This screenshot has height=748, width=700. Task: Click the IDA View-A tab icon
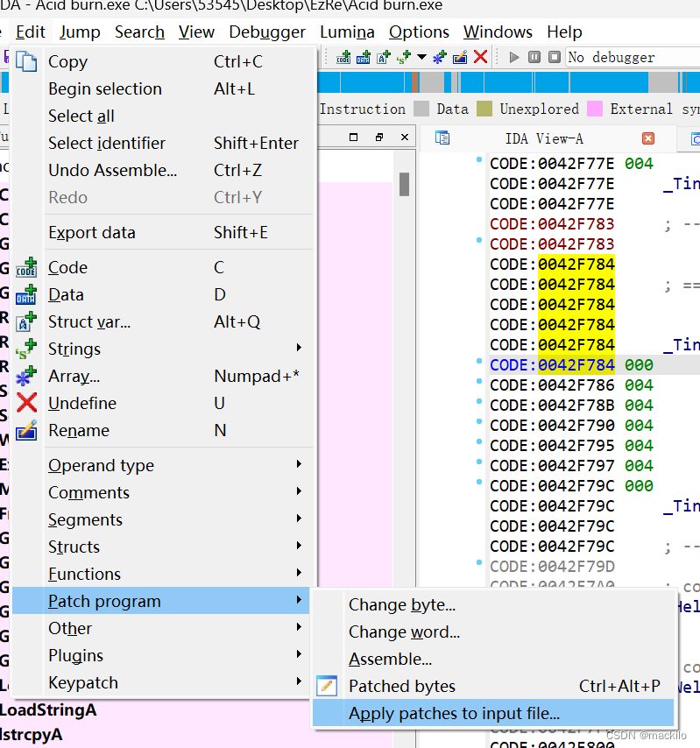[x=442, y=138]
